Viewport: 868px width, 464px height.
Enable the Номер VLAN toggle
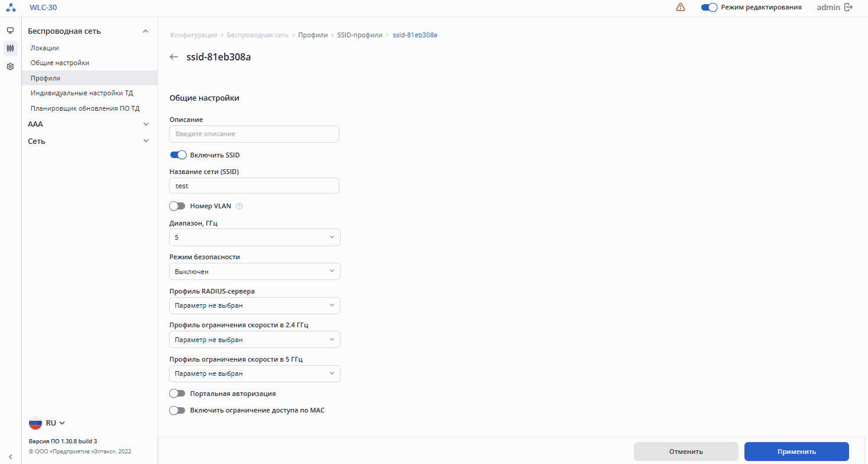(x=177, y=206)
